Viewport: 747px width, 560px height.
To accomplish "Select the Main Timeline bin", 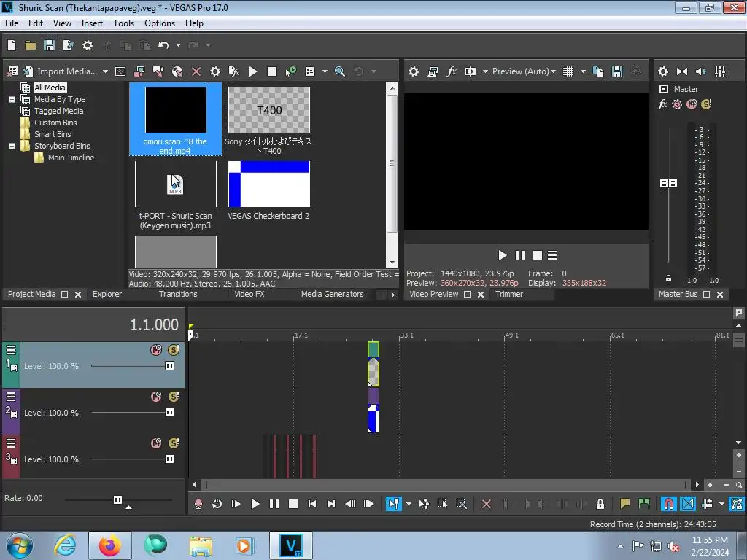I will [71, 157].
